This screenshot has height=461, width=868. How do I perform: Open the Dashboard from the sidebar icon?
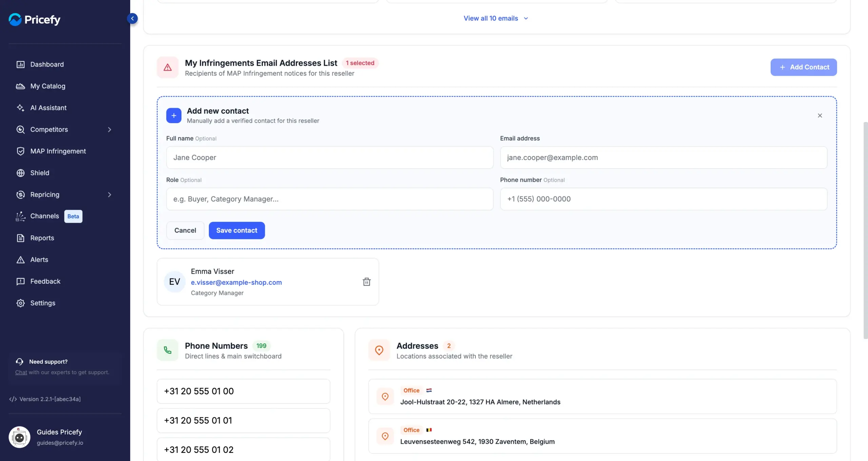point(21,64)
